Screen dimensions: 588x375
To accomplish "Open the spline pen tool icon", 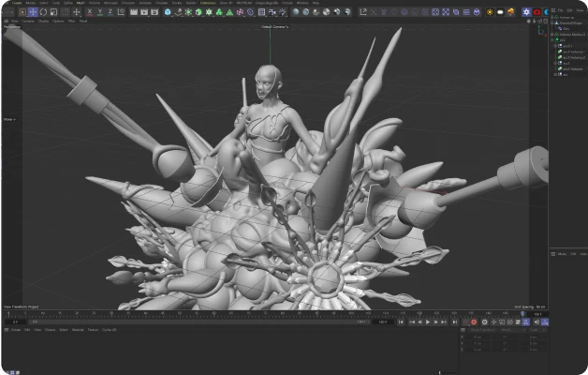I will coord(178,12).
